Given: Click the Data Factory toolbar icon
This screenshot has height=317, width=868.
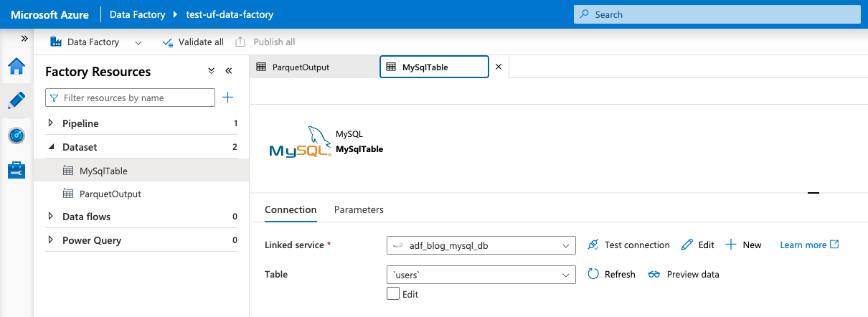Looking at the screenshot, I should [56, 42].
